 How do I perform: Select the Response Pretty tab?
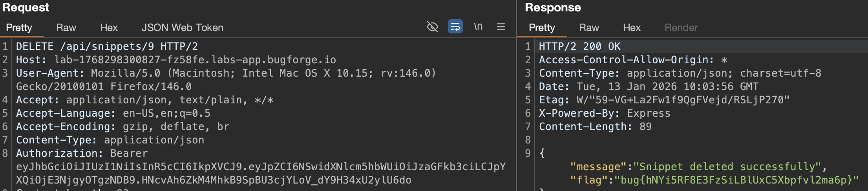542,28
